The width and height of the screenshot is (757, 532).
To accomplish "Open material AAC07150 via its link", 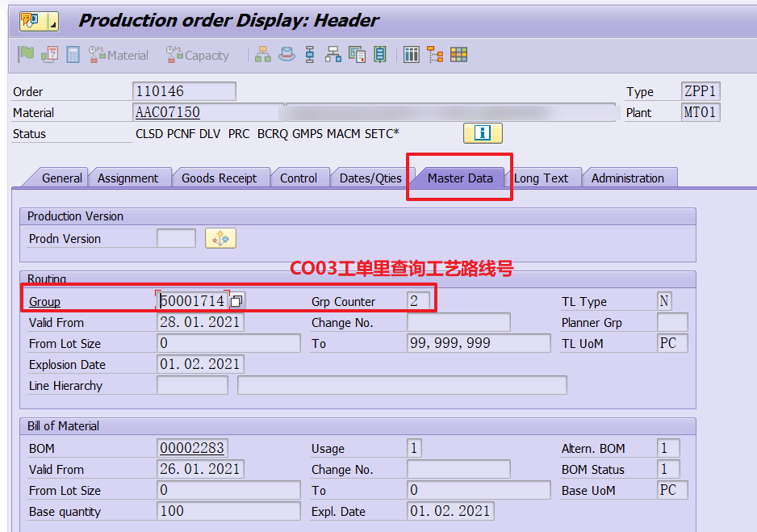I will 166,112.
